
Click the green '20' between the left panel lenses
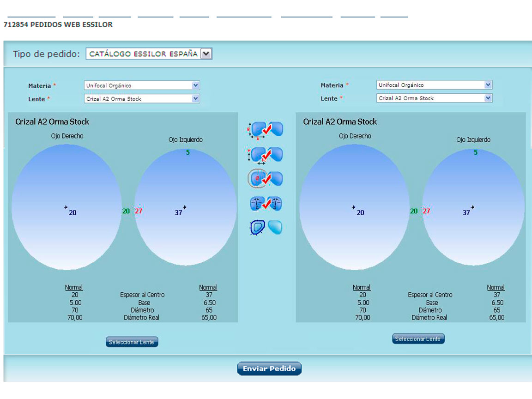[126, 211]
